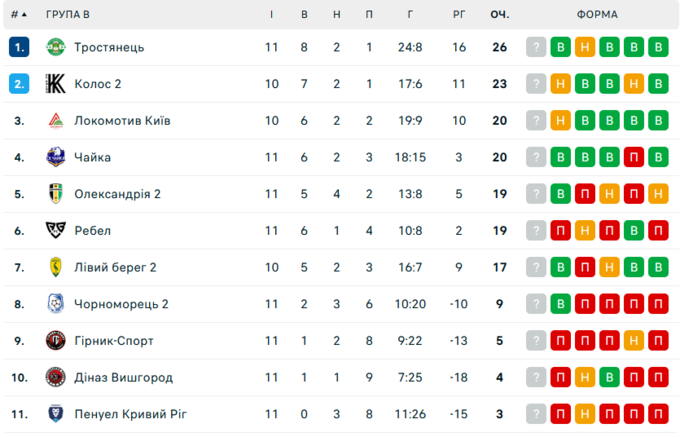The height and width of the screenshot is (437, 680).
Task: Click the blue position 1 badge
Action: 19,47
